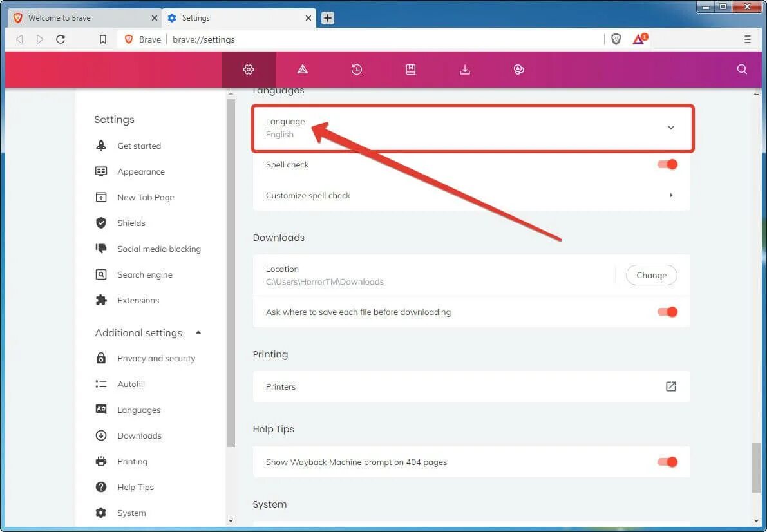Image resolution: width=767 pixels, height=532 pixels.
Task: Close the Welcome to Brave tab
Action: 154,18
